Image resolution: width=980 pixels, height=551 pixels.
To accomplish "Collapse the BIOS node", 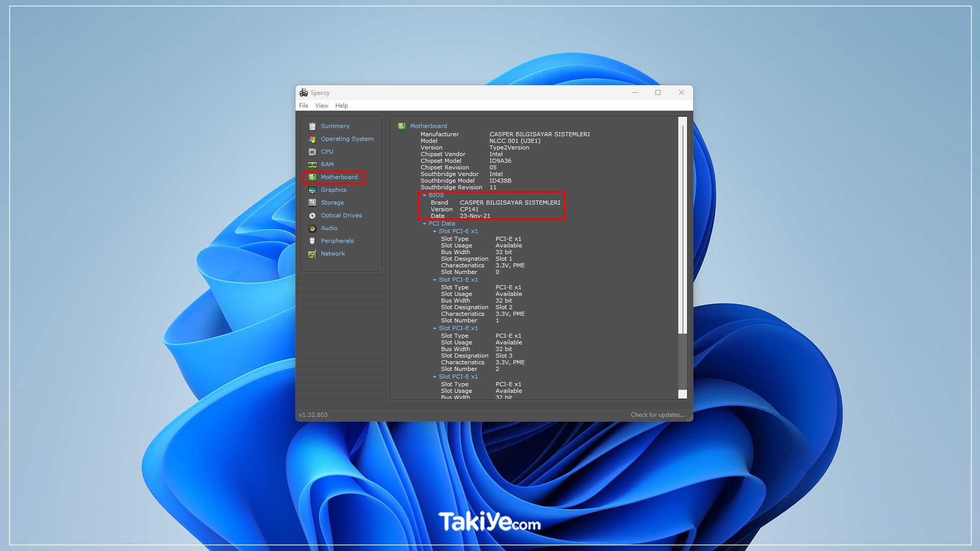I will coord(424,195).
